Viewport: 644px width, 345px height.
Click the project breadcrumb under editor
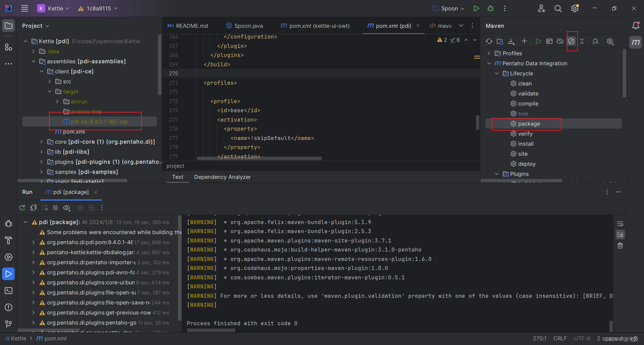coord(175,166)
